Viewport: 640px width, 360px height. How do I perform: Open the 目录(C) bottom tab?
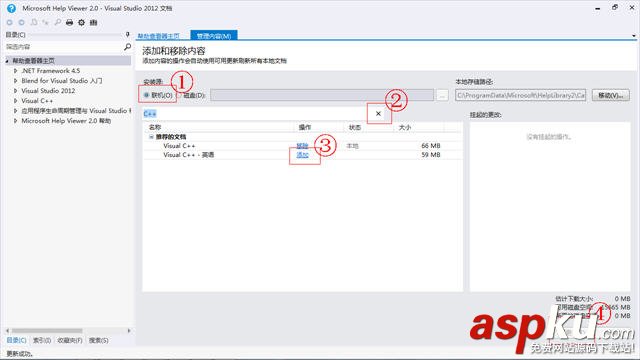coord(16,340)
